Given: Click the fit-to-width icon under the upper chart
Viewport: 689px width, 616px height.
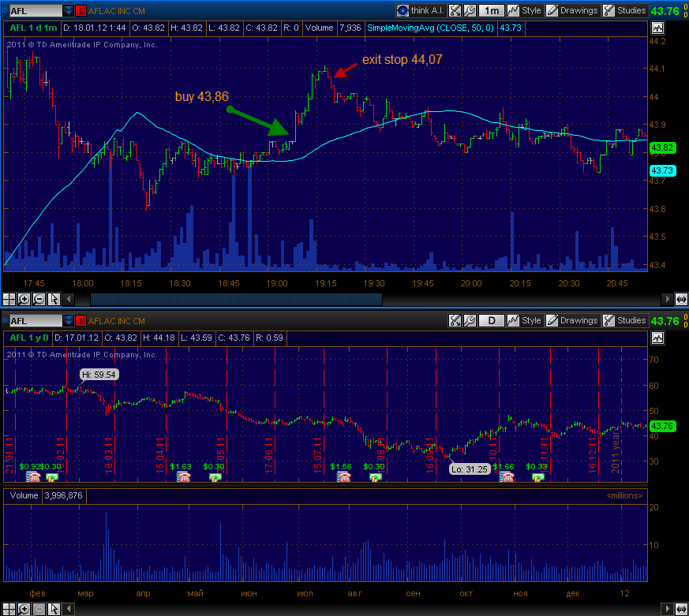Looking at the screenshot, I should click(681, 300).
